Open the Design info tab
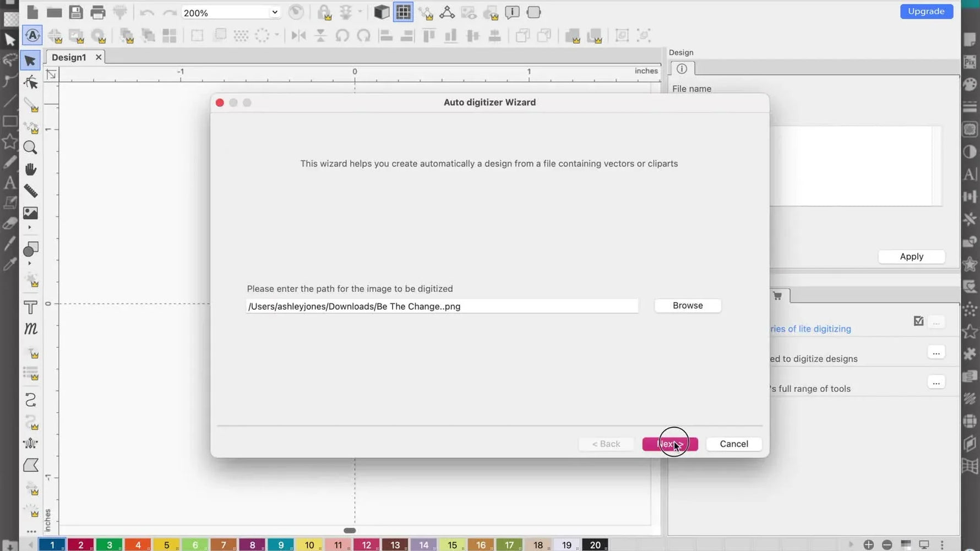This screenshot has width=980, height=551. tap(682, 69)
